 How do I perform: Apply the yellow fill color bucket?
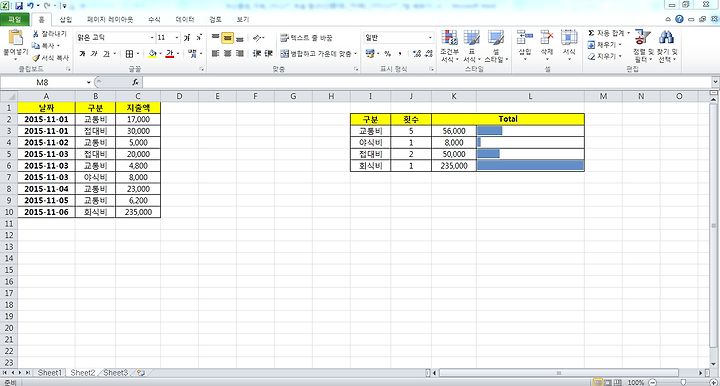tap(152, 54)
